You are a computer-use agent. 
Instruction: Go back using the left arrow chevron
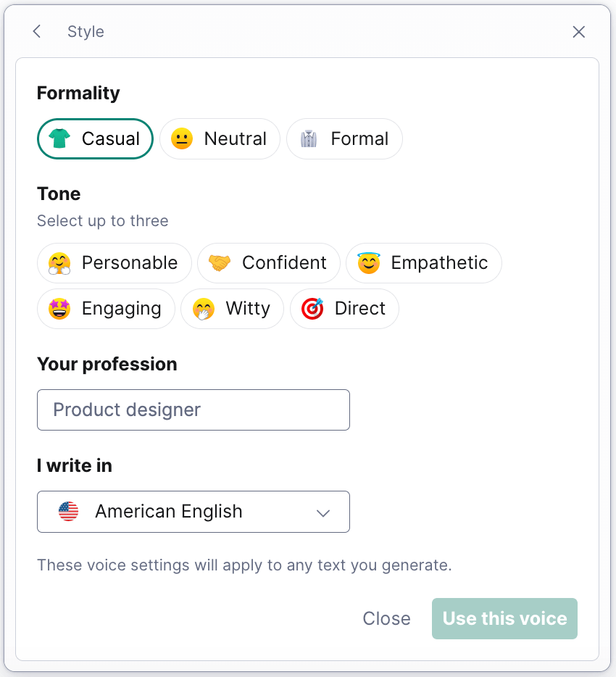(x=36, y=31)
